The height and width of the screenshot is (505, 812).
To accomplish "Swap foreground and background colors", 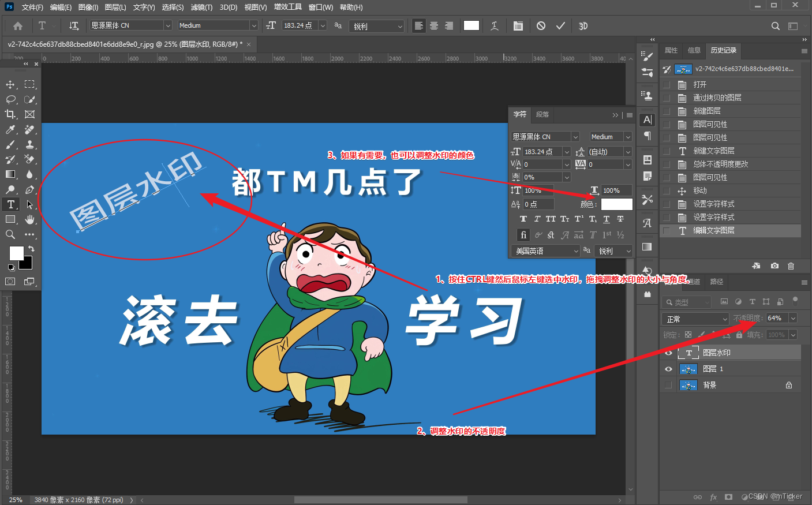I will coord(31,249).
